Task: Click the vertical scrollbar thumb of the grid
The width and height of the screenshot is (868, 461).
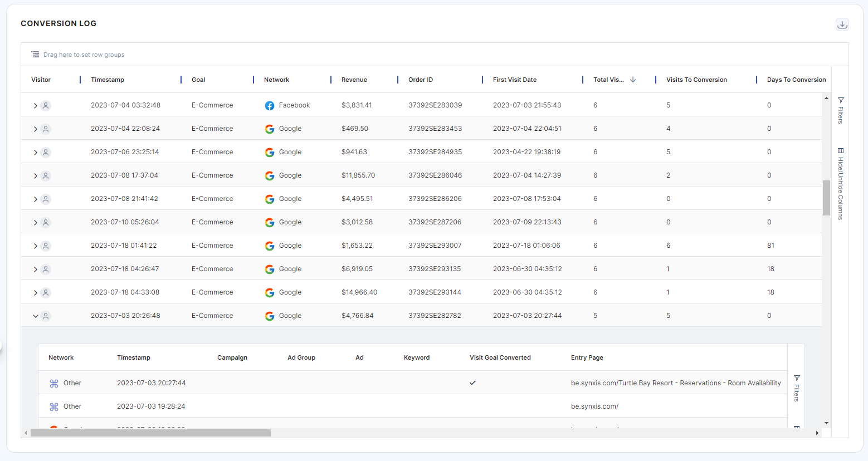Action: point(826,198)
